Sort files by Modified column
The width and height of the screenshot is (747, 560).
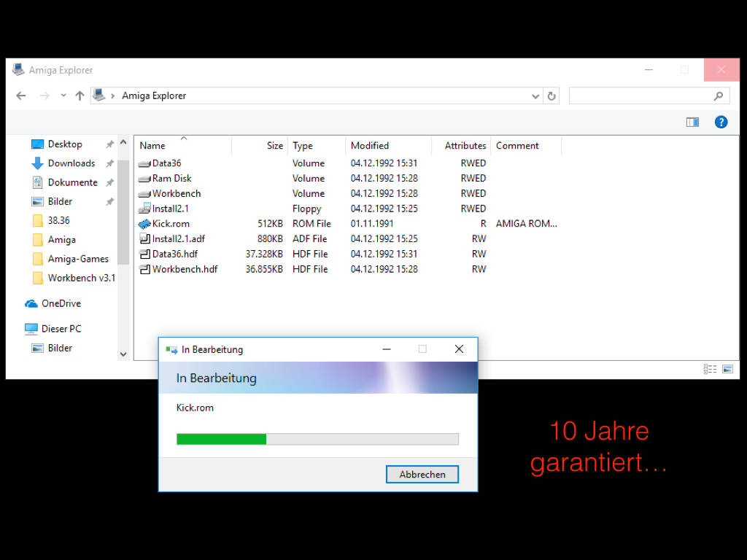point(370,146)
